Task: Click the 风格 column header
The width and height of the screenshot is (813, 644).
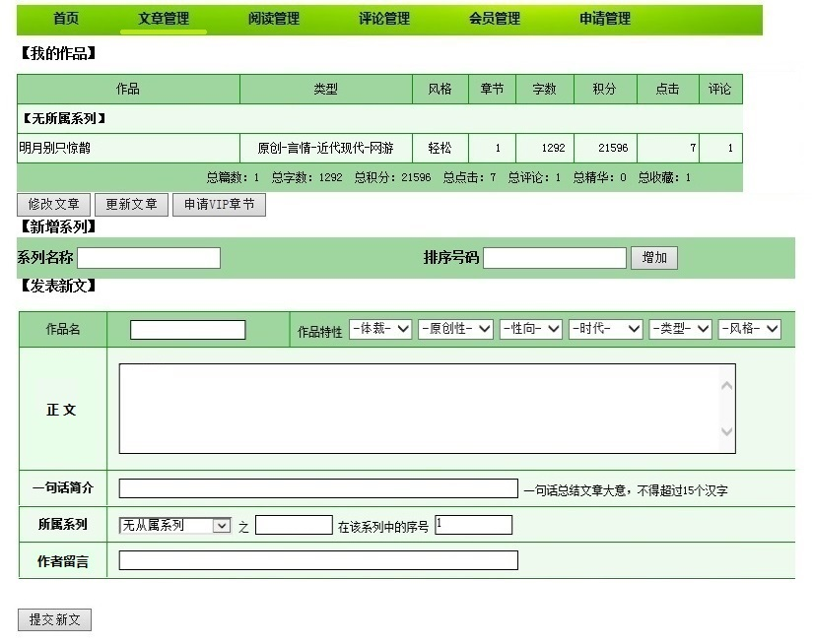Action: coord(440,89)
